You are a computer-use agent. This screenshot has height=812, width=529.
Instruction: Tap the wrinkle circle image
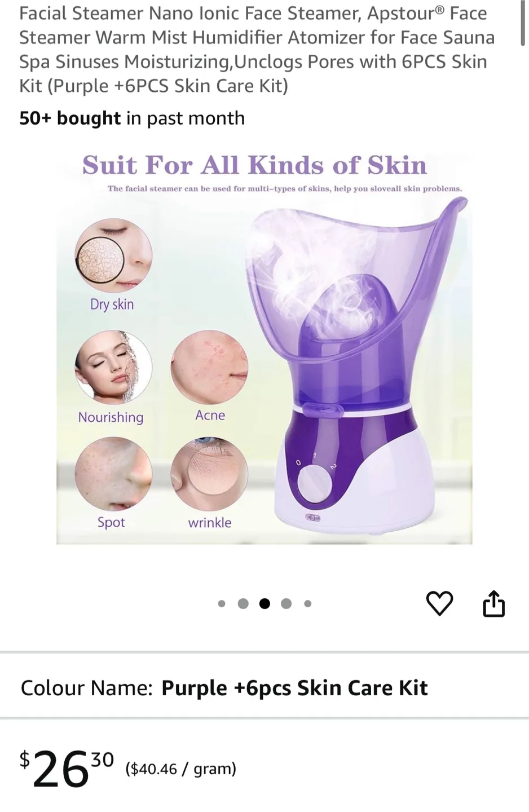(209, 474)
